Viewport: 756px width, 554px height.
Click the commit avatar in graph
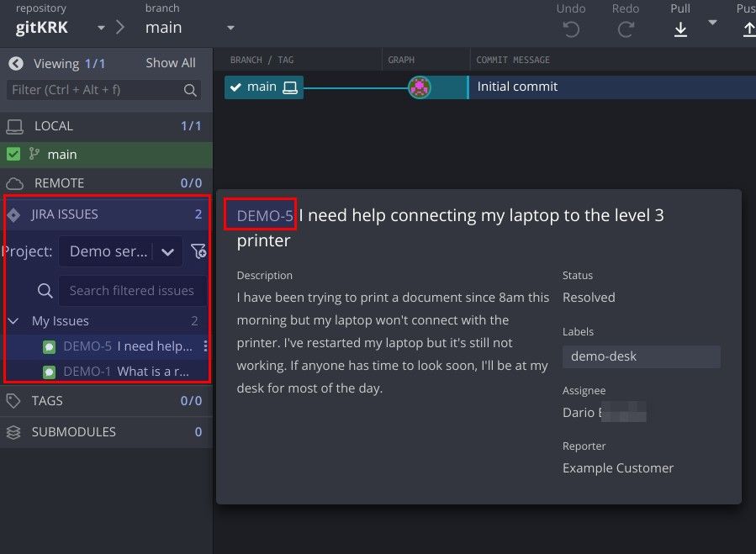click(420, 87)
